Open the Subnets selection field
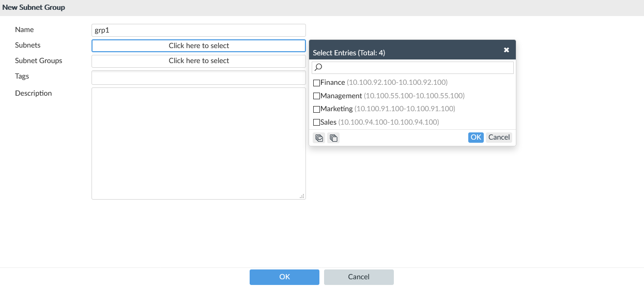 (x=198, y=46)
